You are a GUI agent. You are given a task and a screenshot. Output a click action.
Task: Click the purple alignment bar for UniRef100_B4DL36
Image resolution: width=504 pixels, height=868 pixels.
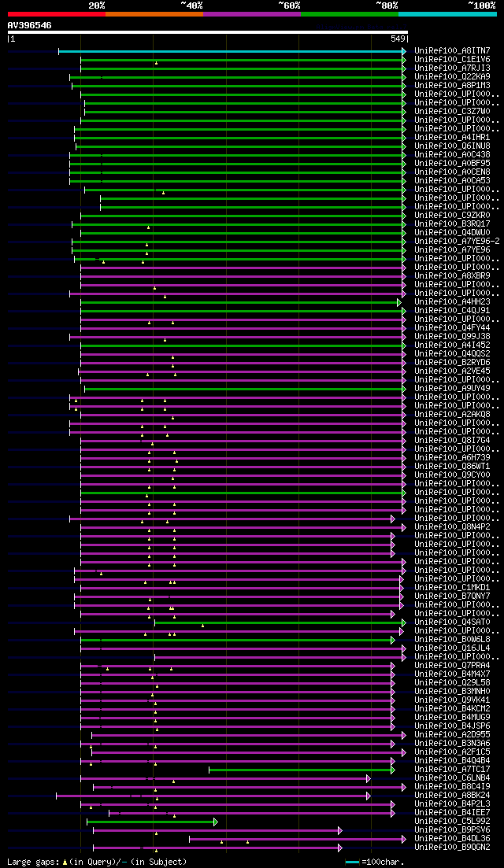[x=298, y=839]
